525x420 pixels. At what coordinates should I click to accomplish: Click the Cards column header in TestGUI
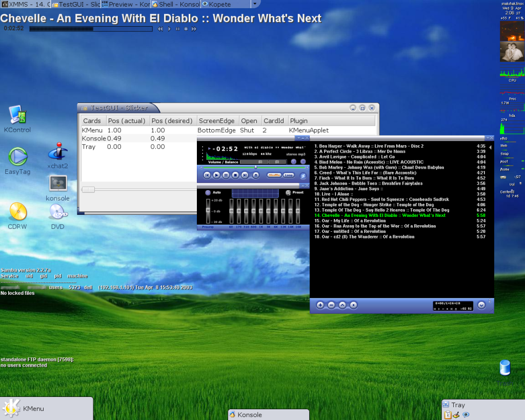click(x=93, y=121)
